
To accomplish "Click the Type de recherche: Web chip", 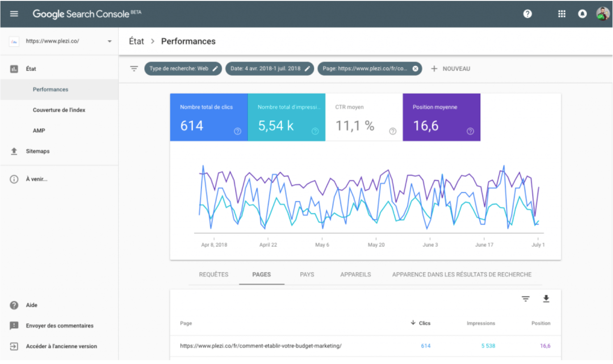I will click(x=183, y=69).
